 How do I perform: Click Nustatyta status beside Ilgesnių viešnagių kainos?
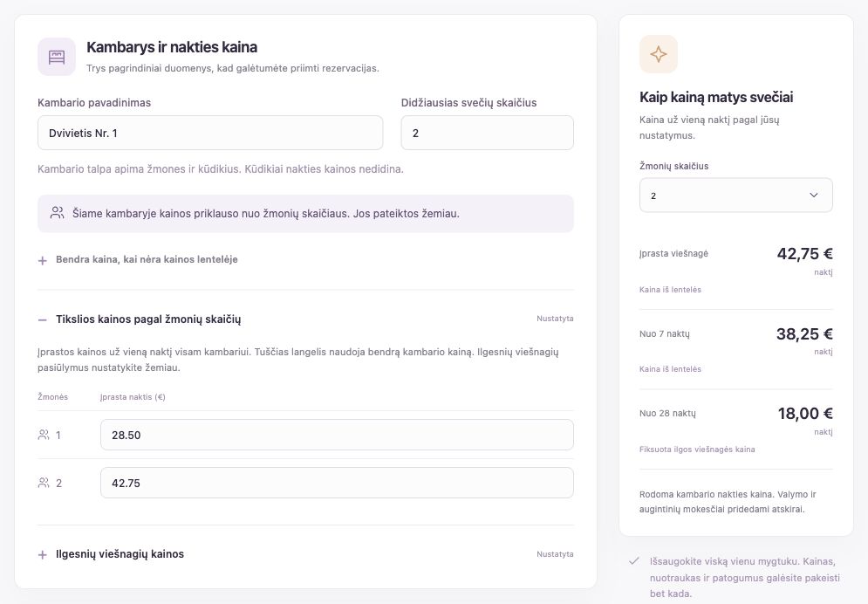pyautogui.click(x=555, y=554)
